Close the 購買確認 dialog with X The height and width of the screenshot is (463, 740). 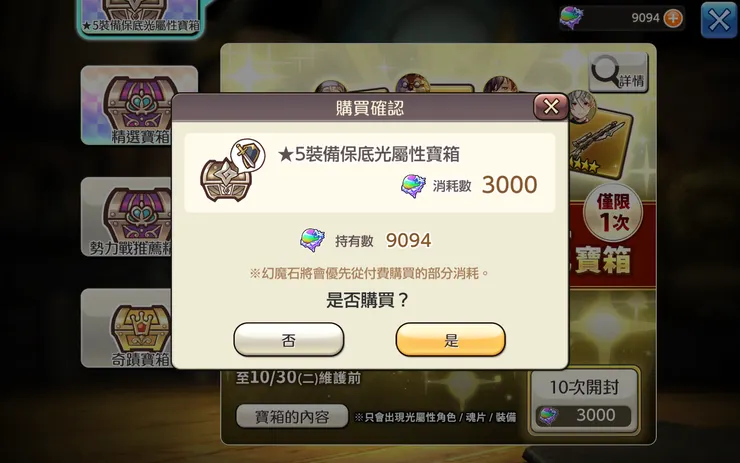point(550,107)
